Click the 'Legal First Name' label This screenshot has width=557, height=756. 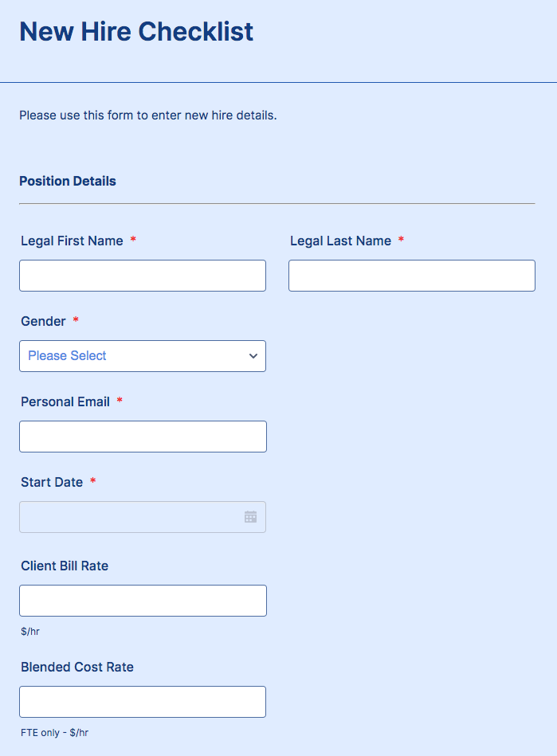click(72, 241)
